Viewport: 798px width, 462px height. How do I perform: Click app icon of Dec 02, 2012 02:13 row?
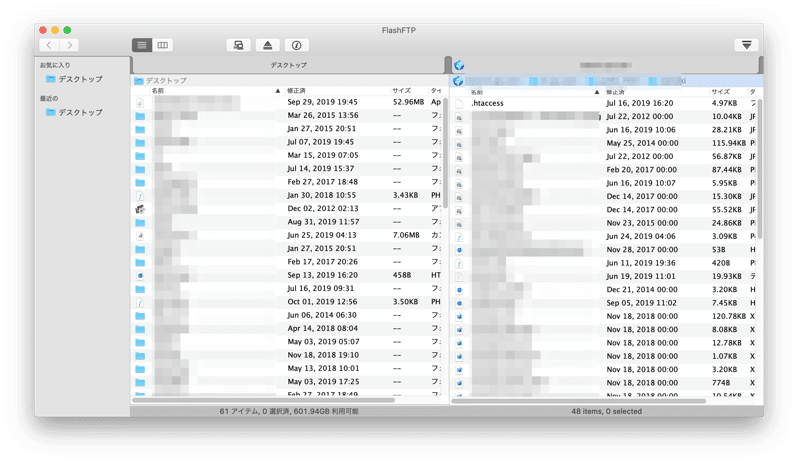tap(140, 209)
